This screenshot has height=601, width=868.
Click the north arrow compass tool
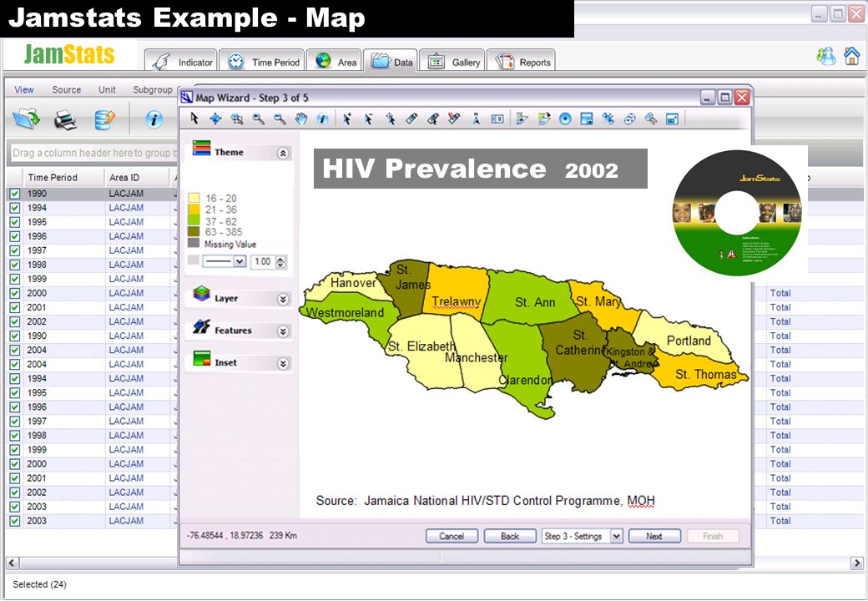pyautogui.click(x=476, y=119)
